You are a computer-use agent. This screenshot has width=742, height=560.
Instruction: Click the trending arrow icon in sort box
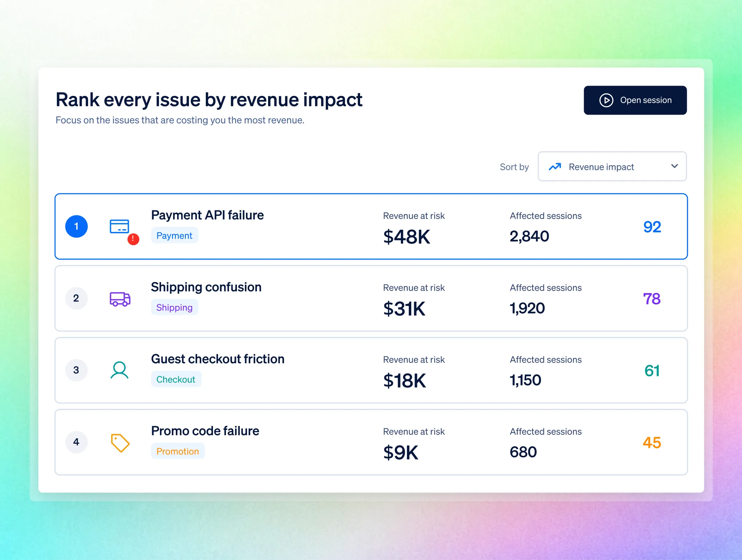[555, 167]
